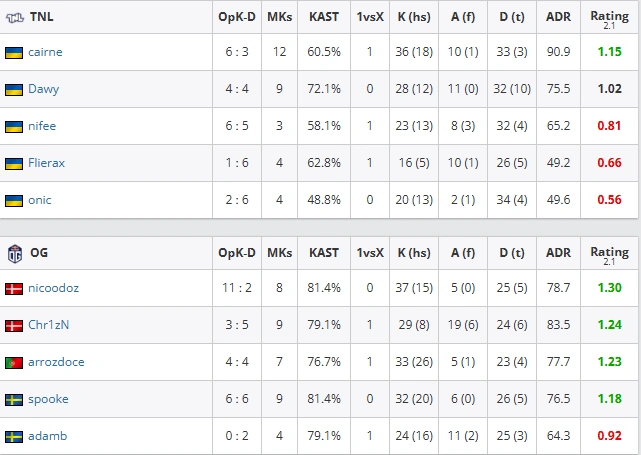
Task: Click OpK-D column header in OG table
Action: tap(237, 253)
